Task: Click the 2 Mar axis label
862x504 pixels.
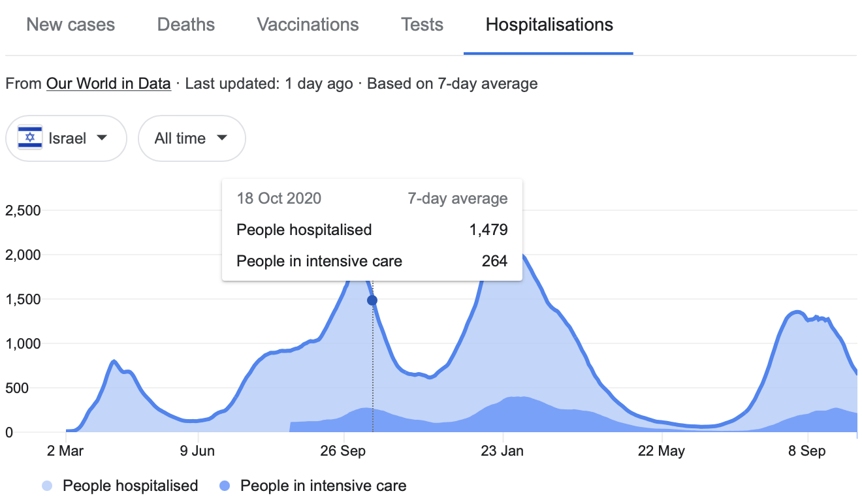Action: point(66,451)
